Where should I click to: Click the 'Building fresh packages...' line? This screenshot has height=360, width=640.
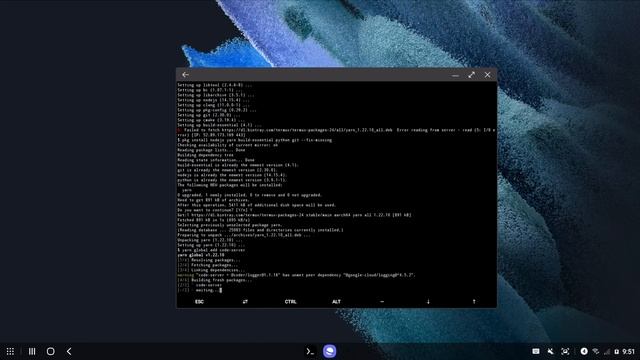pyautogui.click(x=215, y=280)
